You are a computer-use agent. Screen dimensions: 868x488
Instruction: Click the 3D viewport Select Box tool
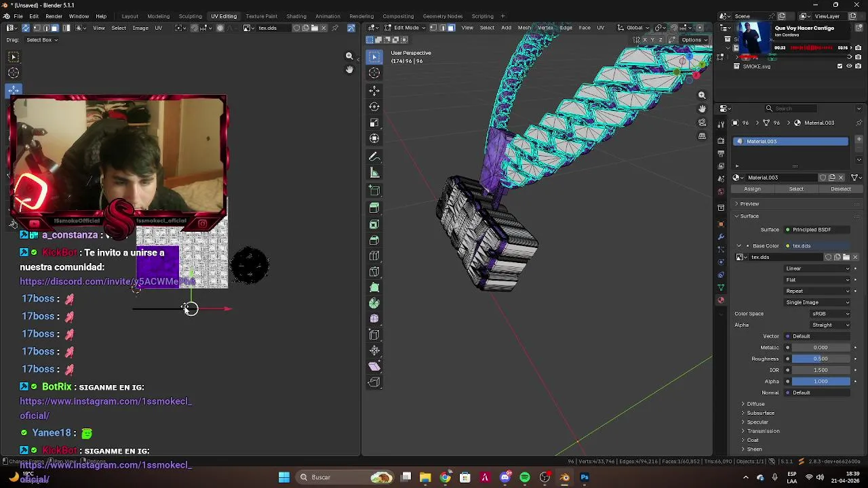pos(374,58)
